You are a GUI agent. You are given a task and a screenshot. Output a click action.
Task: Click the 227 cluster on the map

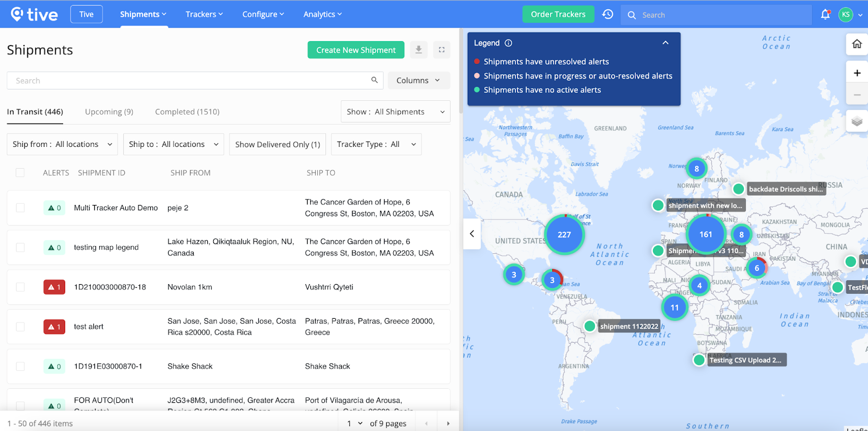click(x=564, y=234)
